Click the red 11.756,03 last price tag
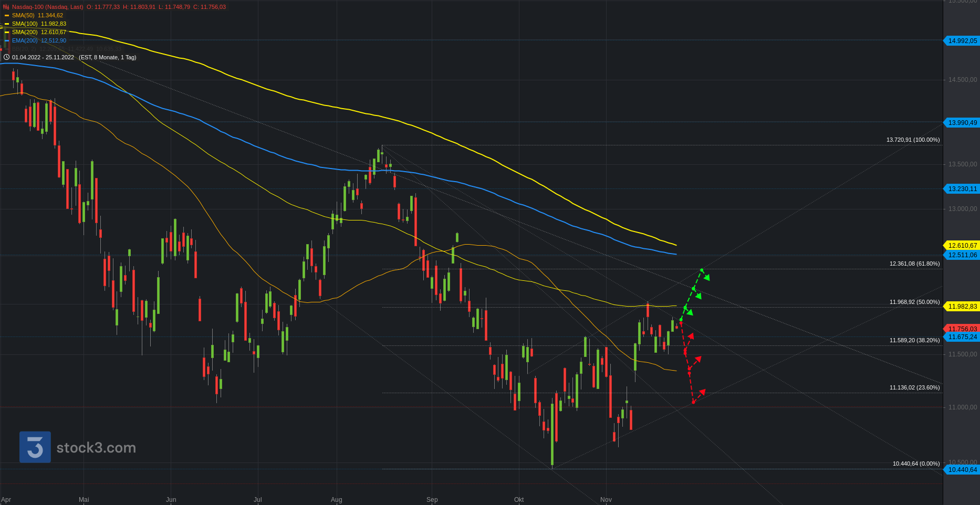 point(962,329)
